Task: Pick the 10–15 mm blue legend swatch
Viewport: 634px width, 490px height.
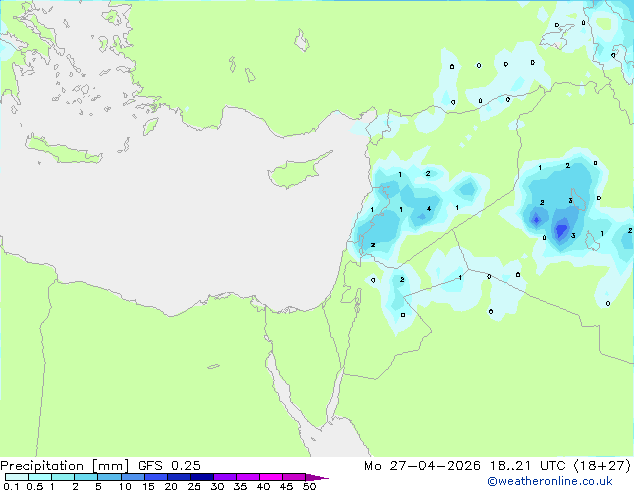Action: click(x=133, y=477)
